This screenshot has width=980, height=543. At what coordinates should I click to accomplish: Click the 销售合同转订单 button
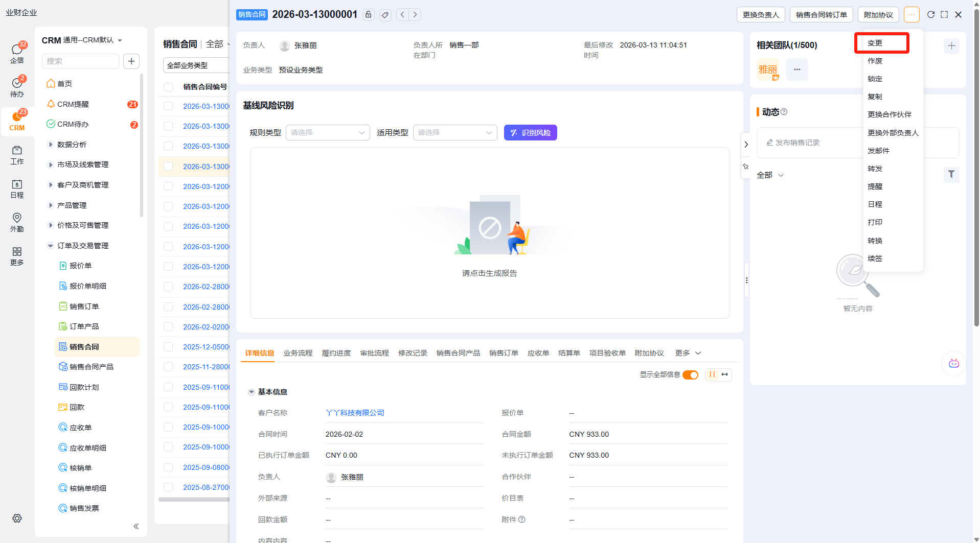pos(822,15)
